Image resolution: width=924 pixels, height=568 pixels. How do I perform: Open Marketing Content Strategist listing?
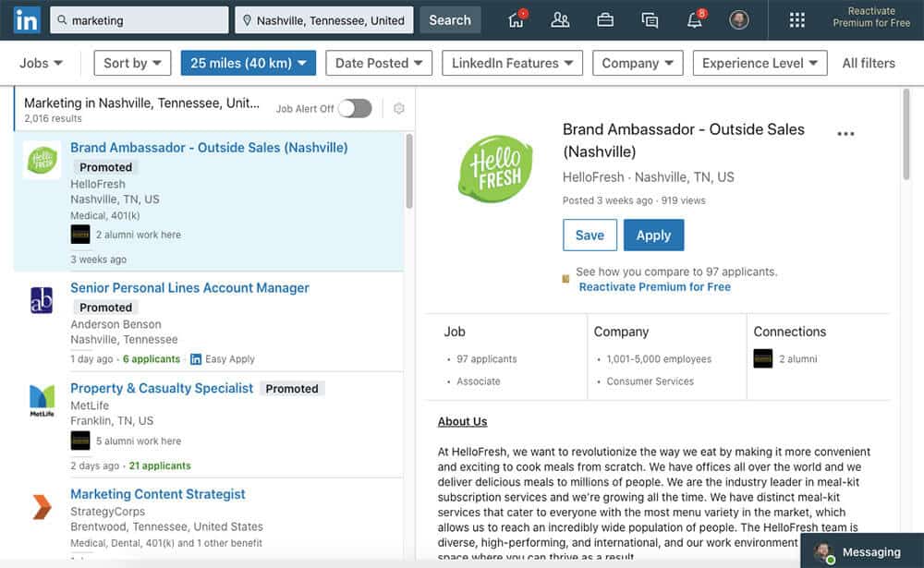[x=158, y=494]
